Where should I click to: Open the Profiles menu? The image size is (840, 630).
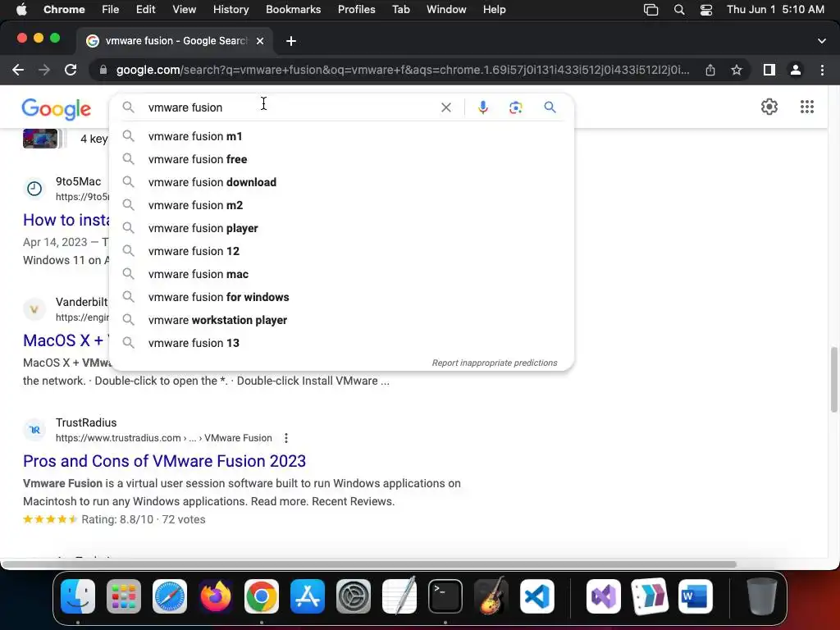[356, 10]
